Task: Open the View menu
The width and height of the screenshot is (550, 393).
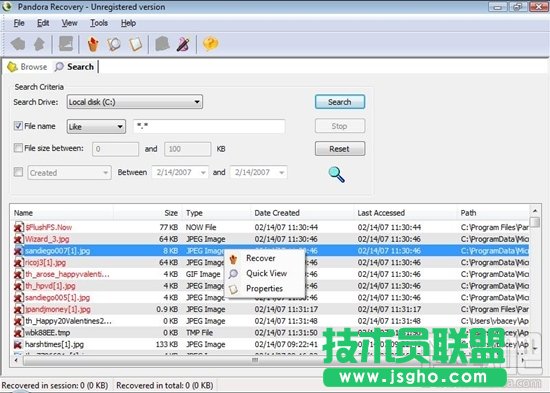Action: pyautogui.click(x=69, y=23)
